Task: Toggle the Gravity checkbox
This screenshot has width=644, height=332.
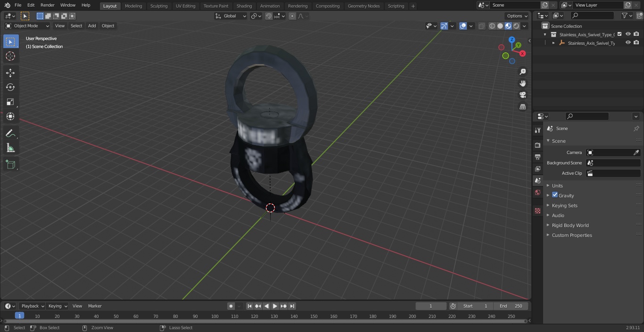Action: coord(555,195)
